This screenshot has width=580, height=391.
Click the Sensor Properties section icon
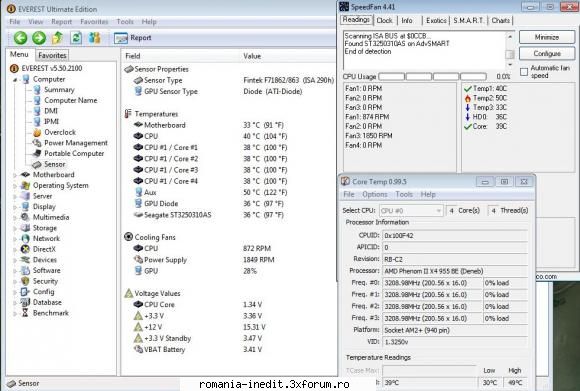(x=129, y=69)
